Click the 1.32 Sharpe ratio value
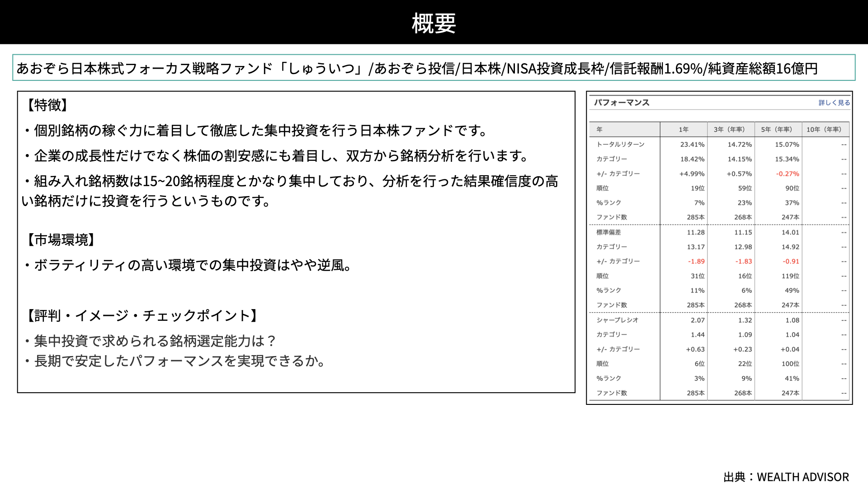The image size is (868, 488). (x=745, y=320)
